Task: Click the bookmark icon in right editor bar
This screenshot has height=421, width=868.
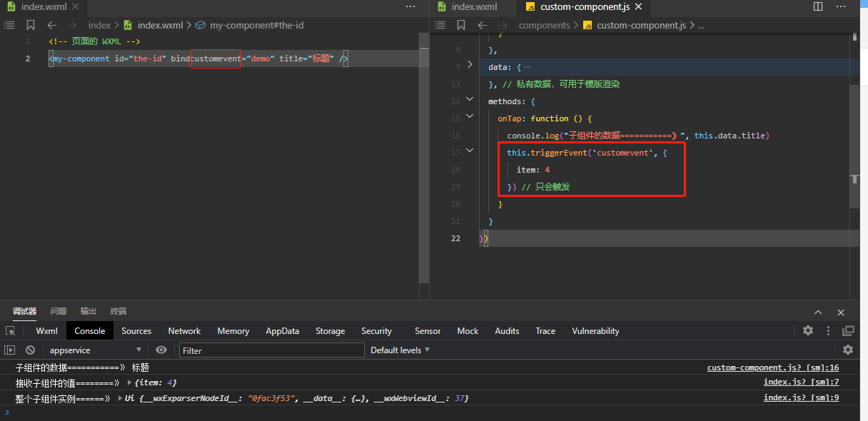Action: (462, 25)
